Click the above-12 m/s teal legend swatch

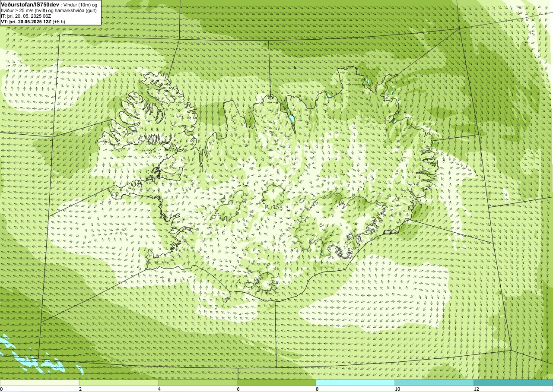pyautogui.click(x=513, y=383)
